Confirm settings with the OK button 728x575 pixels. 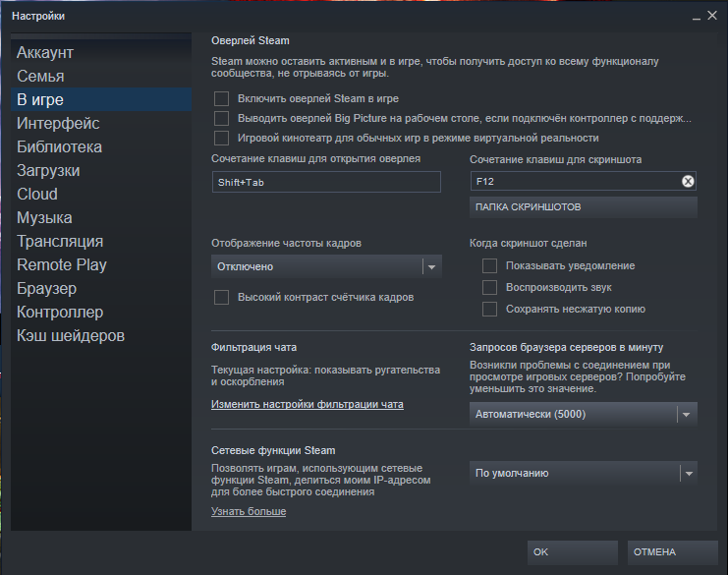(573, 552)
